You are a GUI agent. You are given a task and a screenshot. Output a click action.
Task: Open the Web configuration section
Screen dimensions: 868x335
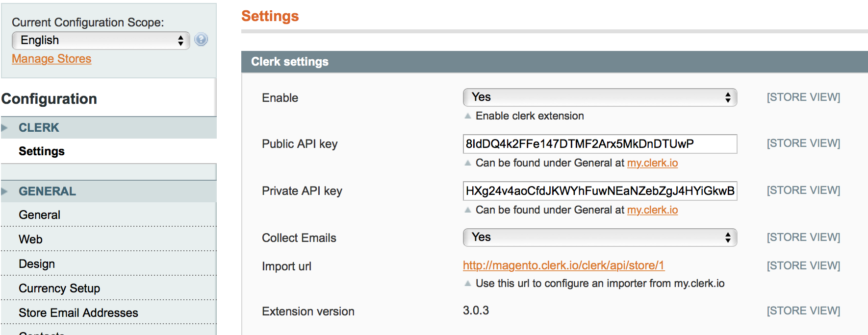tap(31, 239)
